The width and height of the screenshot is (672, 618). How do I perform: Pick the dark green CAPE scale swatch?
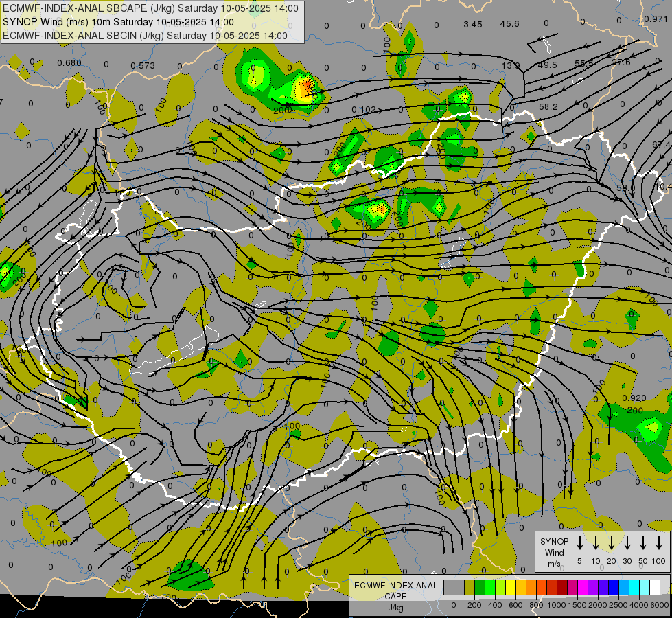click(x=480, y=587)
